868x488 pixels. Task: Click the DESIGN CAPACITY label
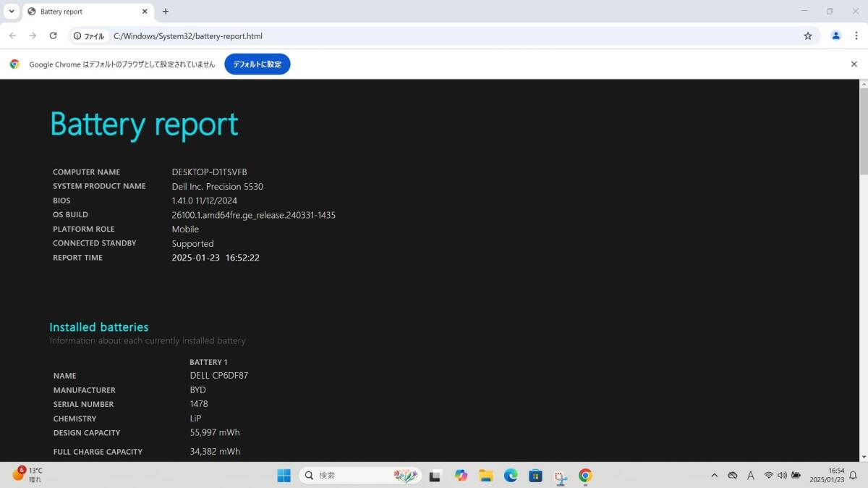tap(87, 433)
